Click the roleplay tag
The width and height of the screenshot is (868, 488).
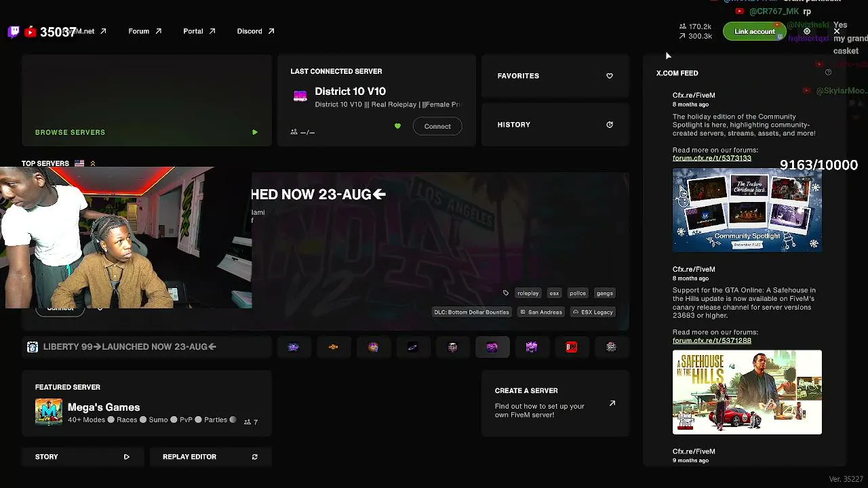528,293
